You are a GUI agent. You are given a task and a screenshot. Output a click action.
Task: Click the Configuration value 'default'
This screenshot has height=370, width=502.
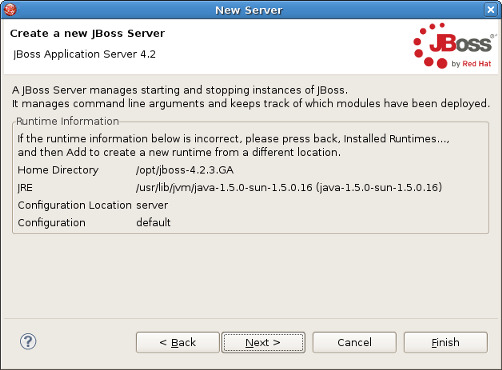click(x=153, y=222)
